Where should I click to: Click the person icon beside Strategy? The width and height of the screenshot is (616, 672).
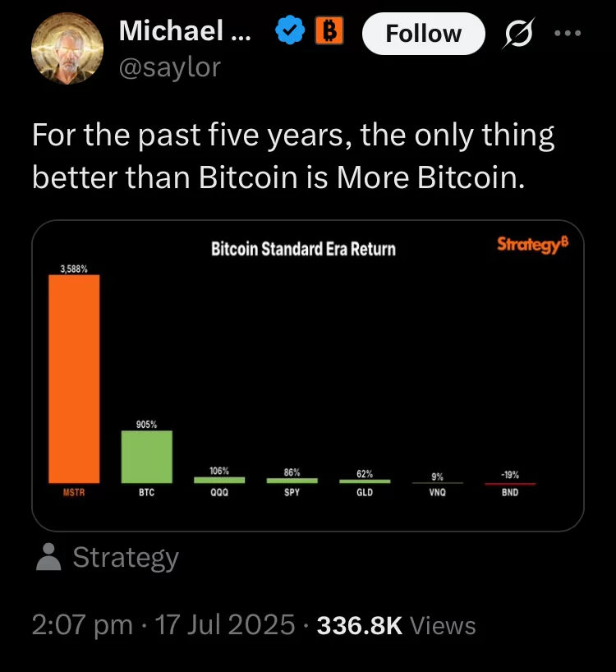point(48,557)
